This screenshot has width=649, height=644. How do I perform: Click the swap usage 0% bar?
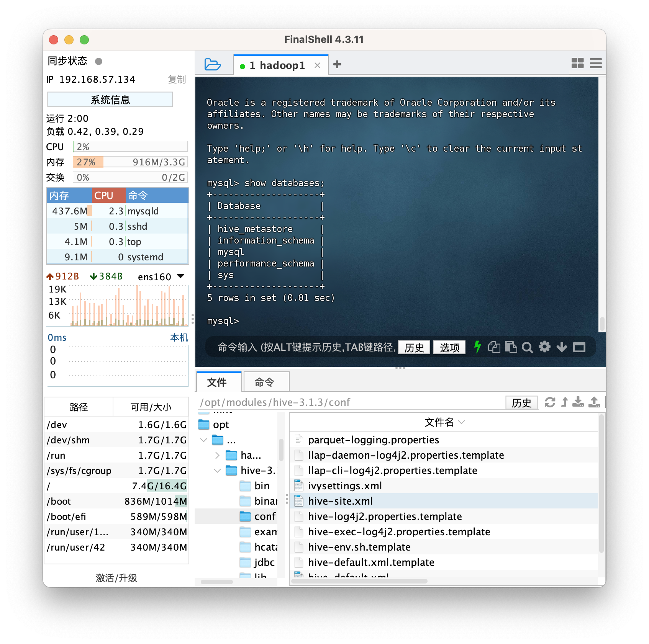tap(130, 177)
